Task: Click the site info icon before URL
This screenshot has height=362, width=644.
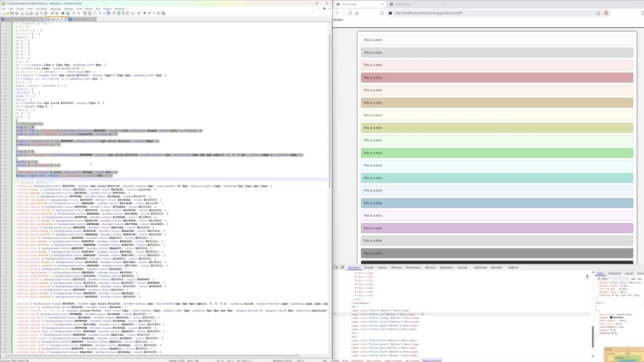Action: coord(390,13)
